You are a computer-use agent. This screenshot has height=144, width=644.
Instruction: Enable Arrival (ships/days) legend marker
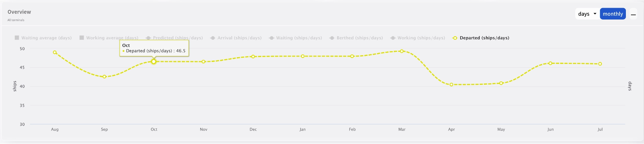(213, 38)
